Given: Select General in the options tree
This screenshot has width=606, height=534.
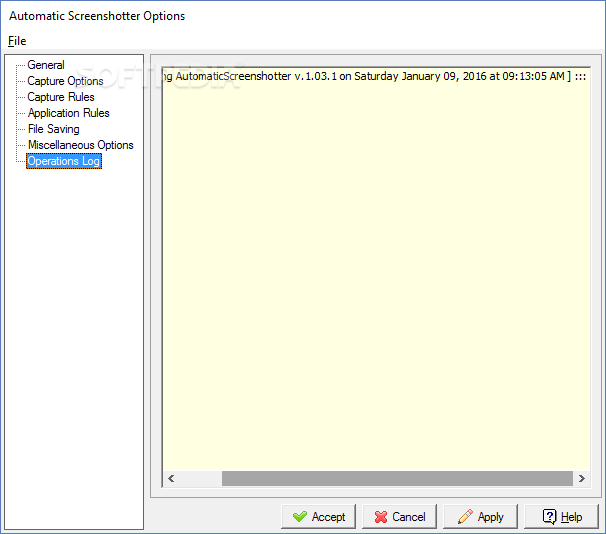Looking at the screenshot, I should [46, 65].
